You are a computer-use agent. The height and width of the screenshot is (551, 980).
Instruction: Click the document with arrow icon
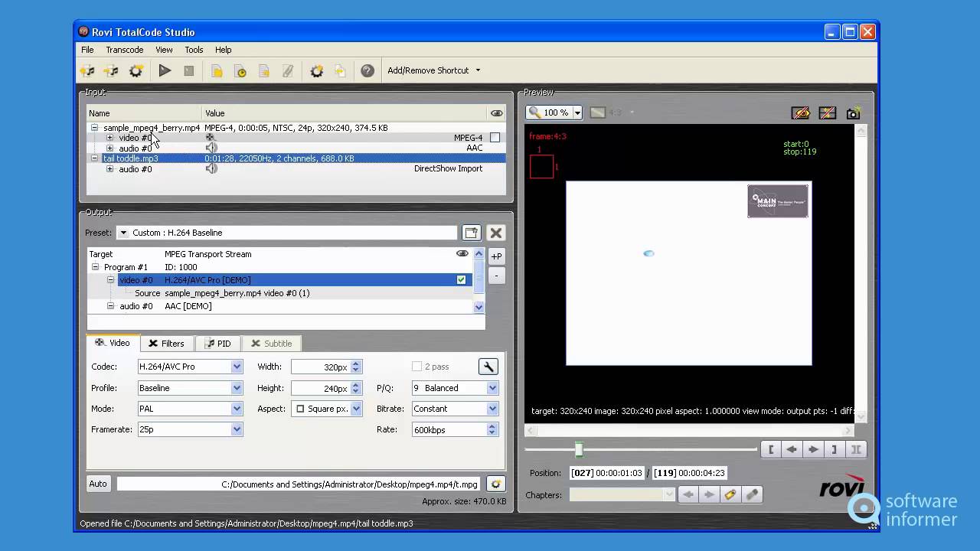[x=264, y=71]
